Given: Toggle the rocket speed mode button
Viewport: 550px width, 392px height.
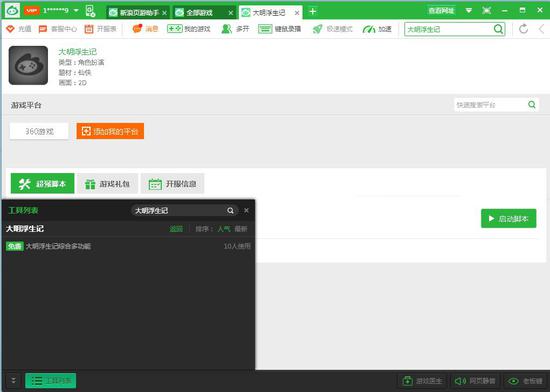Looking at the screenshot, I should (332, 29).
